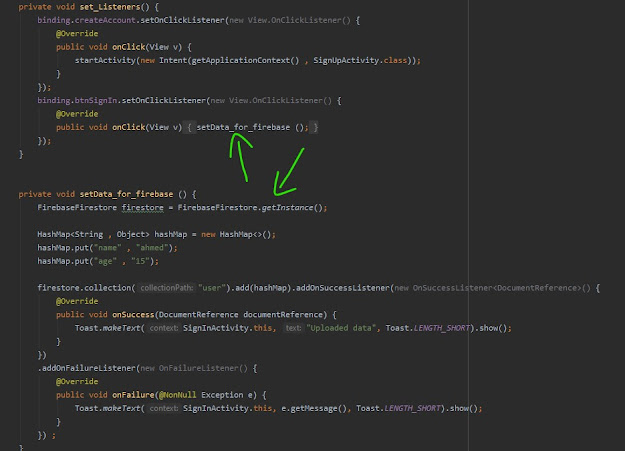
Task: Click the underlined firestore variable declaration
Action: (x=142, y=208)
